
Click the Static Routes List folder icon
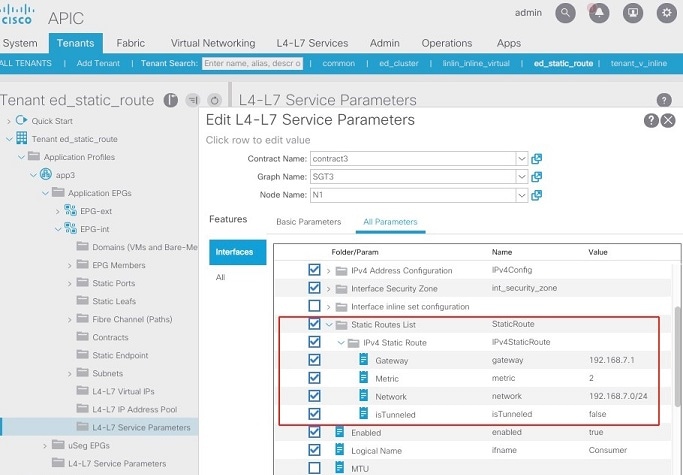(342, 325)
